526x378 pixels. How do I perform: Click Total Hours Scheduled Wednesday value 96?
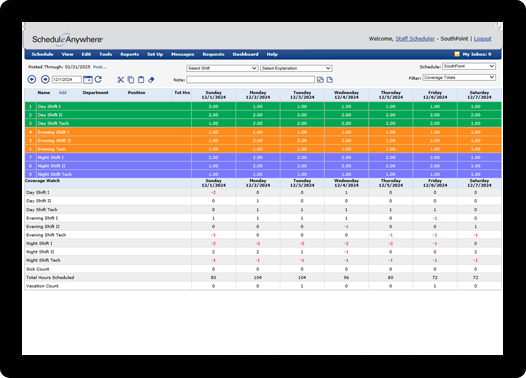[346, 277]
